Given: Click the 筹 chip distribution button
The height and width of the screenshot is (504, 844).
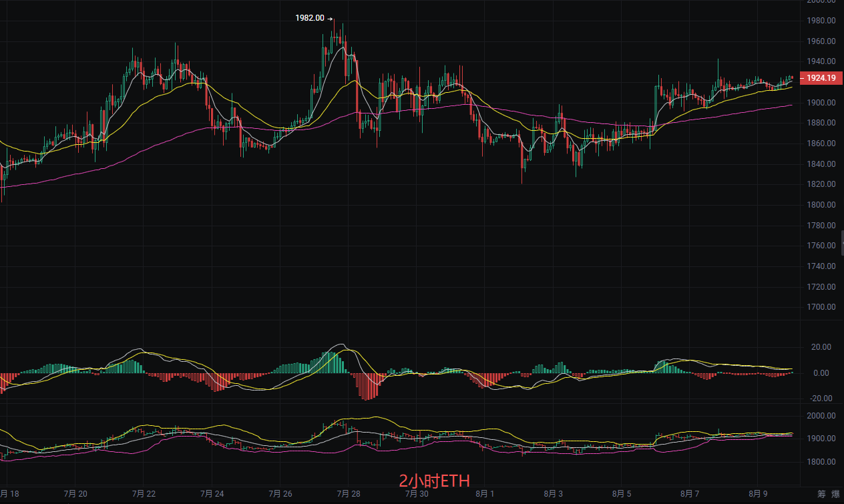Looking at the screenshot, I should coord(822,494).
